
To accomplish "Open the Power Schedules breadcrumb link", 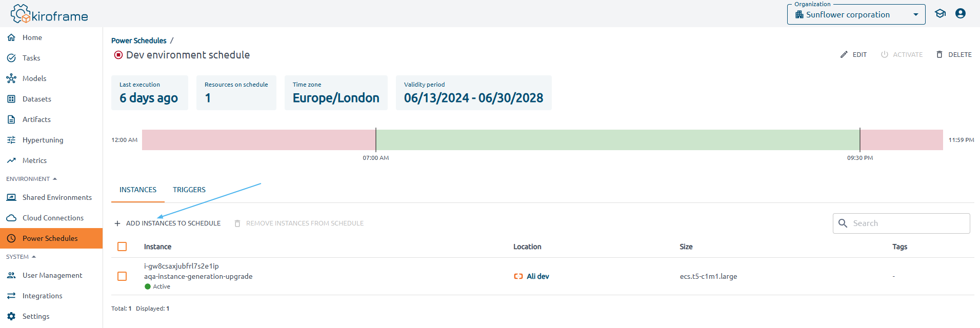I will tap(138, 40).
